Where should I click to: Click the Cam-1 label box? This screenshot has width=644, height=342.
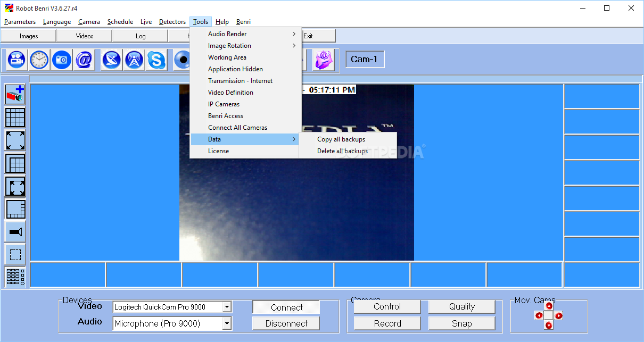(365, 60)
